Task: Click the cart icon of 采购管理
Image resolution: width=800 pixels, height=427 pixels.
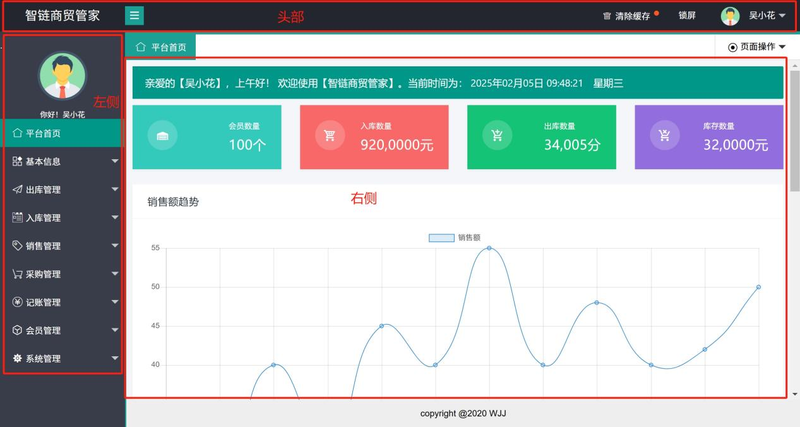Action: (17, 274)
